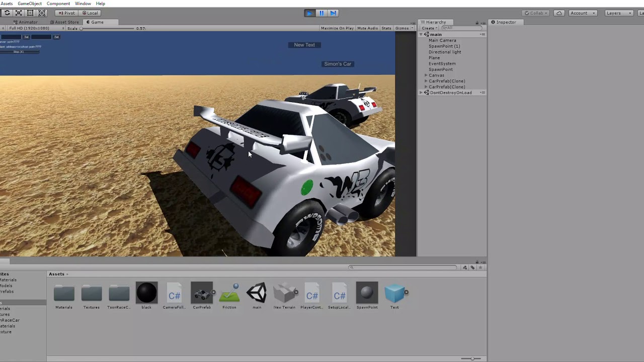Screen dimensions: 644x362
Task: Select the combined Transform tool
Action: click(x=42, y=13)
